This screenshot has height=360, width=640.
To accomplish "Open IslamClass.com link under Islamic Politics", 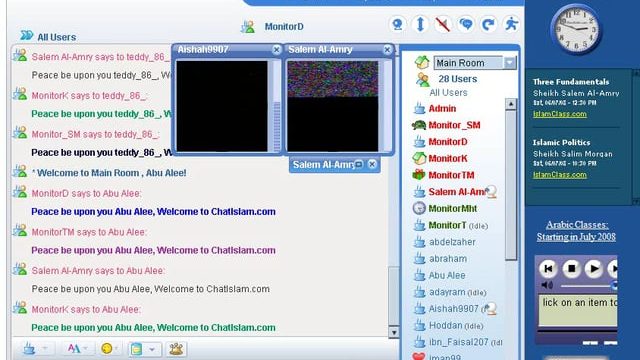I will (560, 175).
